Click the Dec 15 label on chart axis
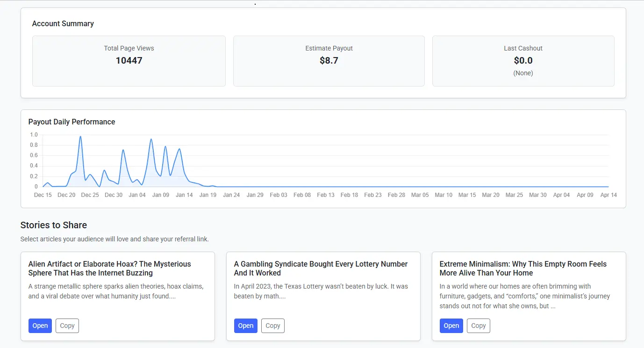Viewport: 644px width, 348px height. tap(43, 195)
